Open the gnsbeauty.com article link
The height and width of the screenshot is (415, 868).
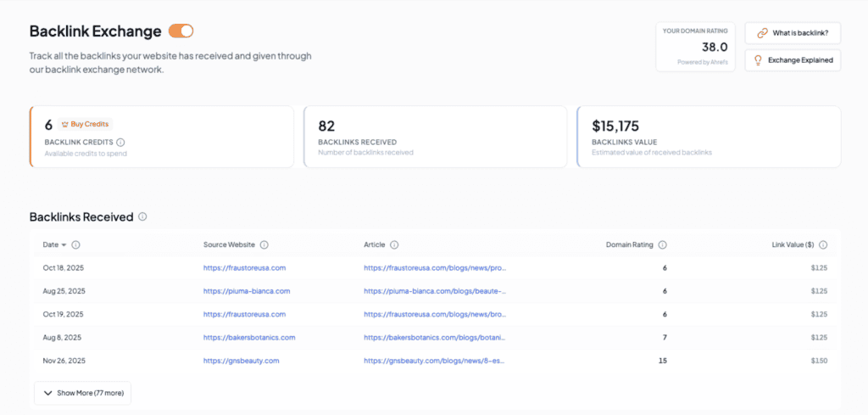coord(435,361)
